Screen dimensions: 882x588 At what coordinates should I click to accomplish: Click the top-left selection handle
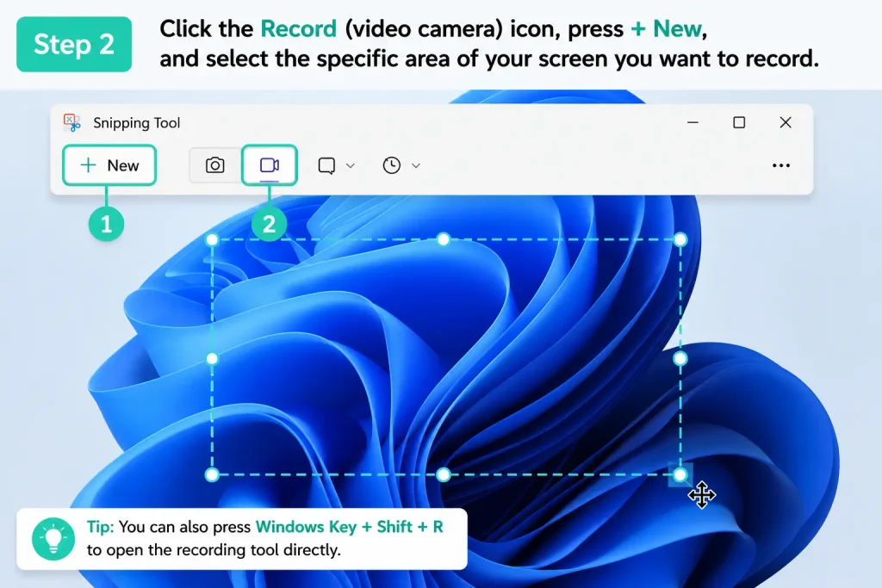click(212, 240)
